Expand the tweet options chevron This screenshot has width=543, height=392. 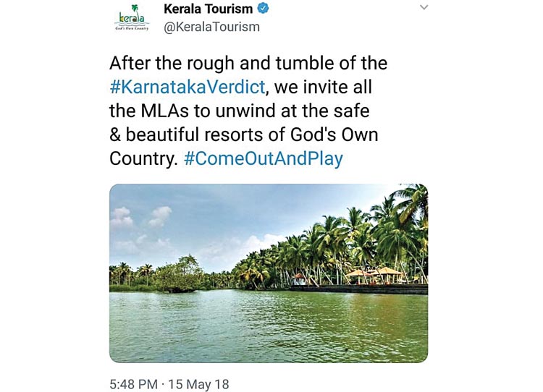pos(424,7)
